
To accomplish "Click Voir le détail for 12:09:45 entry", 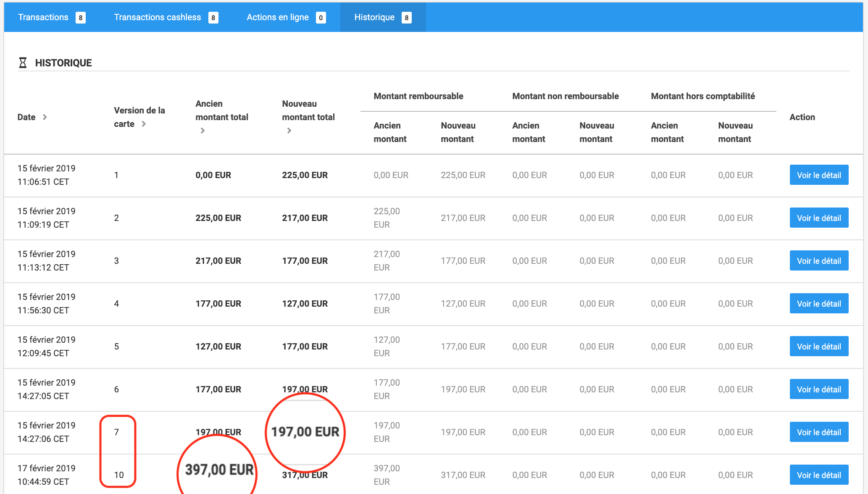I will [819, 347].
